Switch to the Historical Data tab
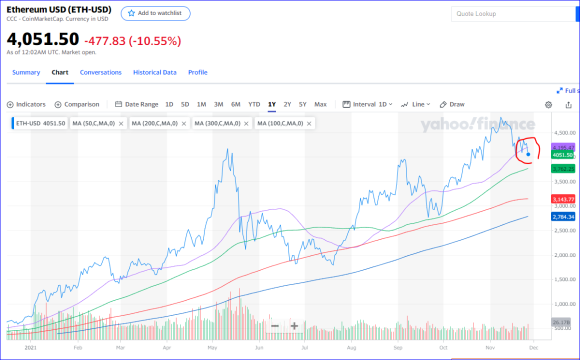 (155, 73)
